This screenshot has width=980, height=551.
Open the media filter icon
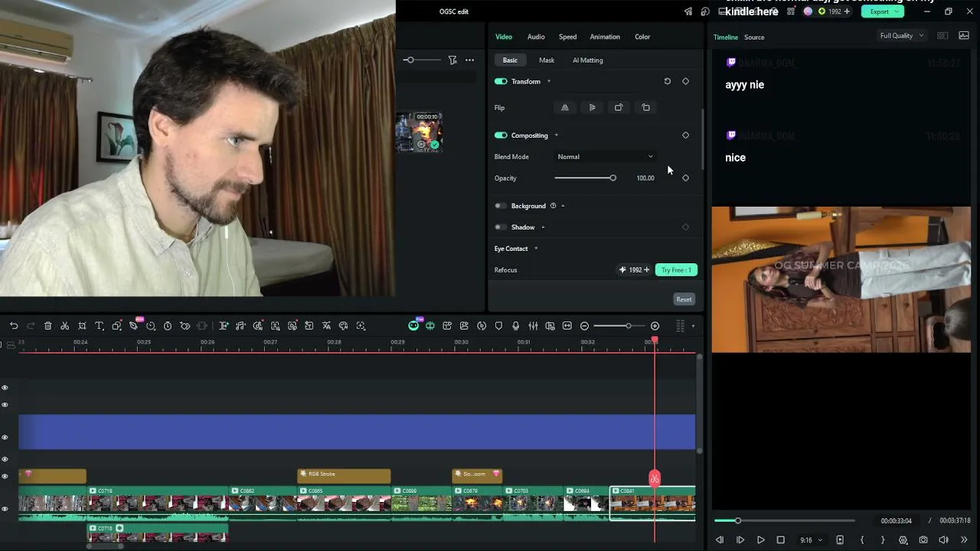[x=452, y=60]
